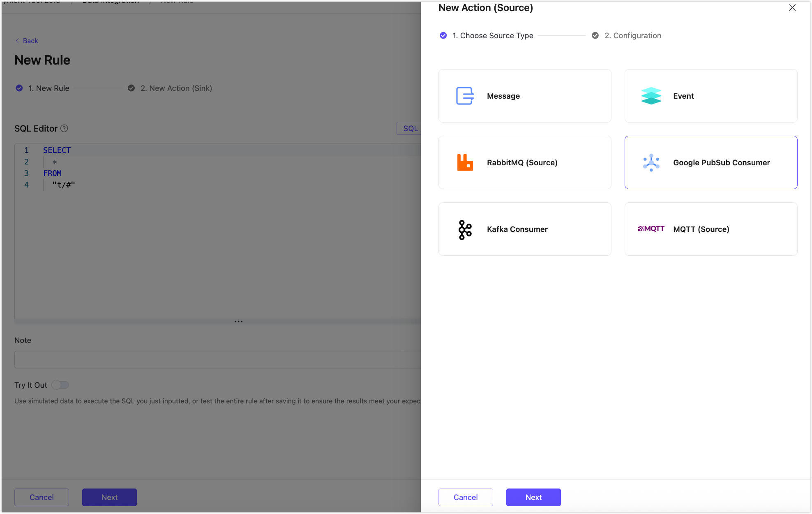Image resolution: width=812 pixels, height=514 pixels.
Task: Click inside the Note input field
Action: click(217, 359)
